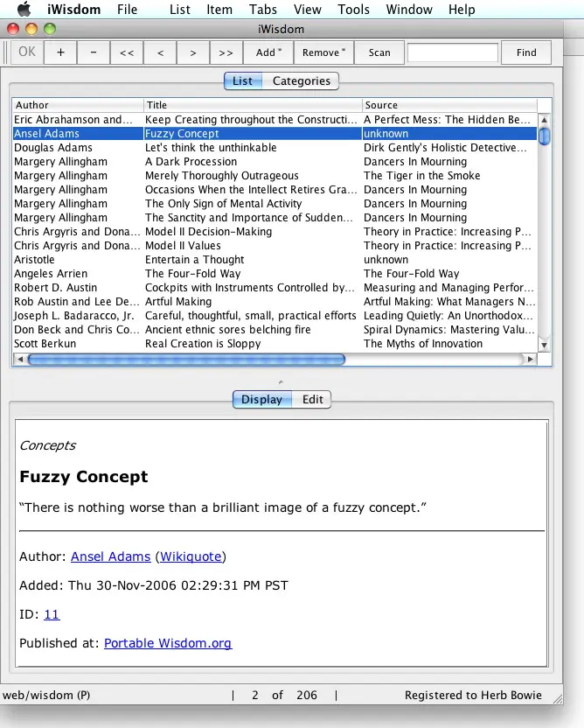The image size is (584, 728).
Task: Focus the search text field
Action: pos(453,52)
